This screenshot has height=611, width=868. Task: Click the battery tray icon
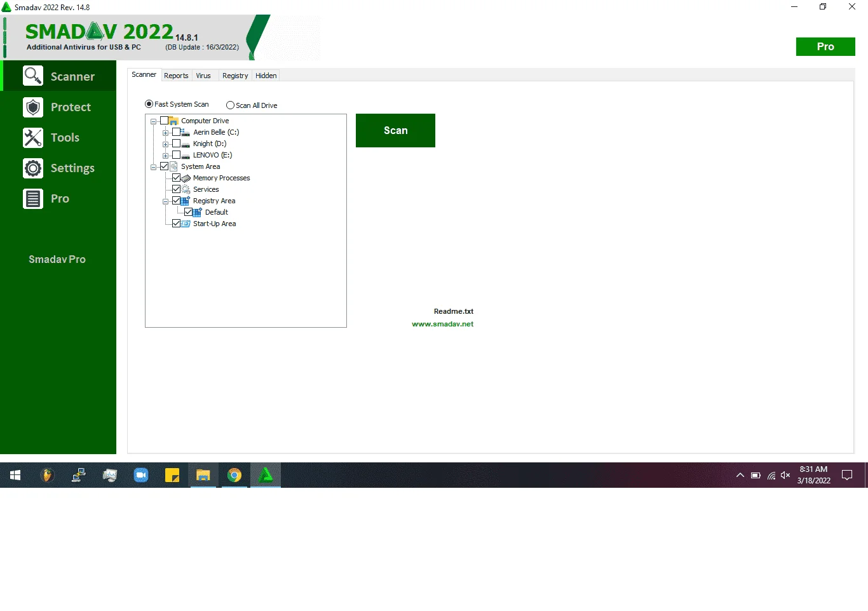pyautogui.click(x=756, y=475)
